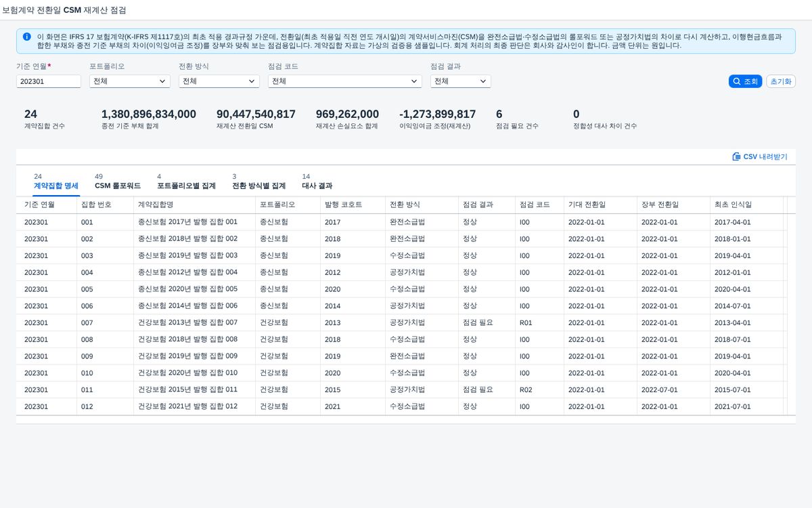The height and width of the screenshot is (508, 812).
Task: Click the 점검 결과 column header
Action: coord(487,205)
